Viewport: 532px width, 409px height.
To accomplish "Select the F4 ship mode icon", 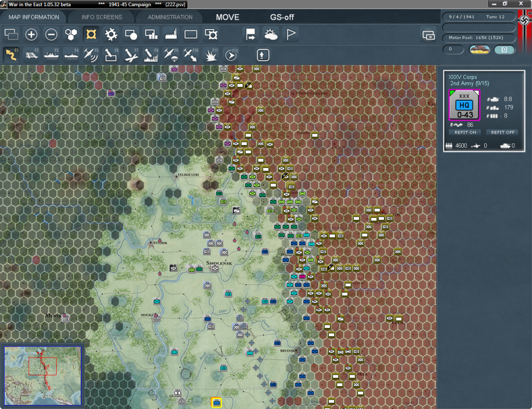I will [x=71, y=55].
